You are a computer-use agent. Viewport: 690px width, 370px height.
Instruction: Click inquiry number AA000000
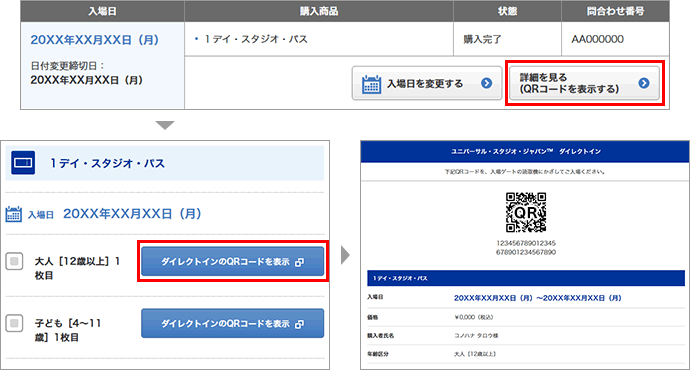pos(598,39)
